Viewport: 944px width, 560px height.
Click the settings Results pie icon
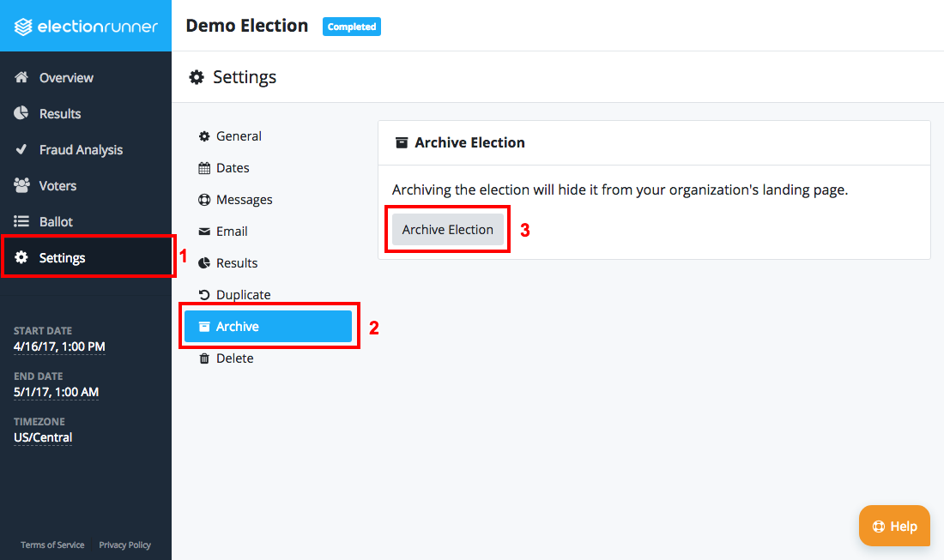point(204,263)
